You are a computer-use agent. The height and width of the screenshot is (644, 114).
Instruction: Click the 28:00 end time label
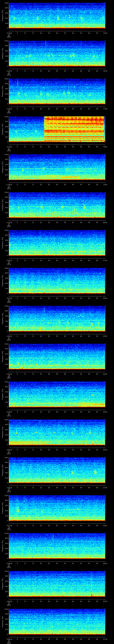point(105,525)
